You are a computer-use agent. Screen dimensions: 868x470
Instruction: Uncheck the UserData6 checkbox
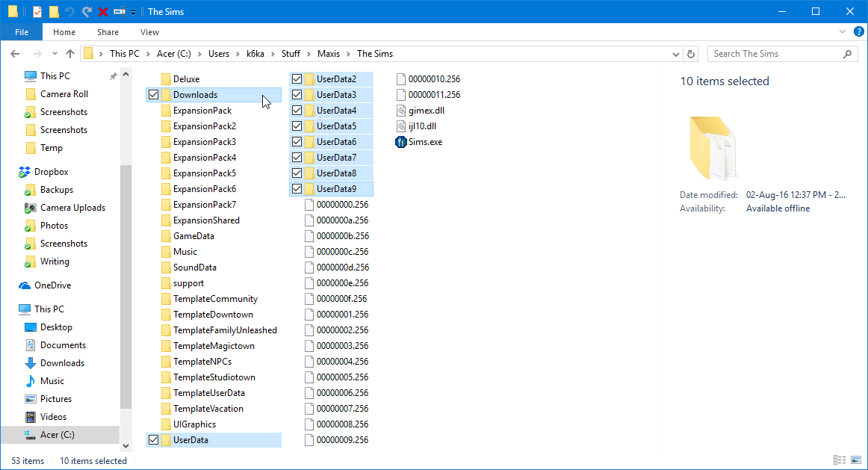297,142
